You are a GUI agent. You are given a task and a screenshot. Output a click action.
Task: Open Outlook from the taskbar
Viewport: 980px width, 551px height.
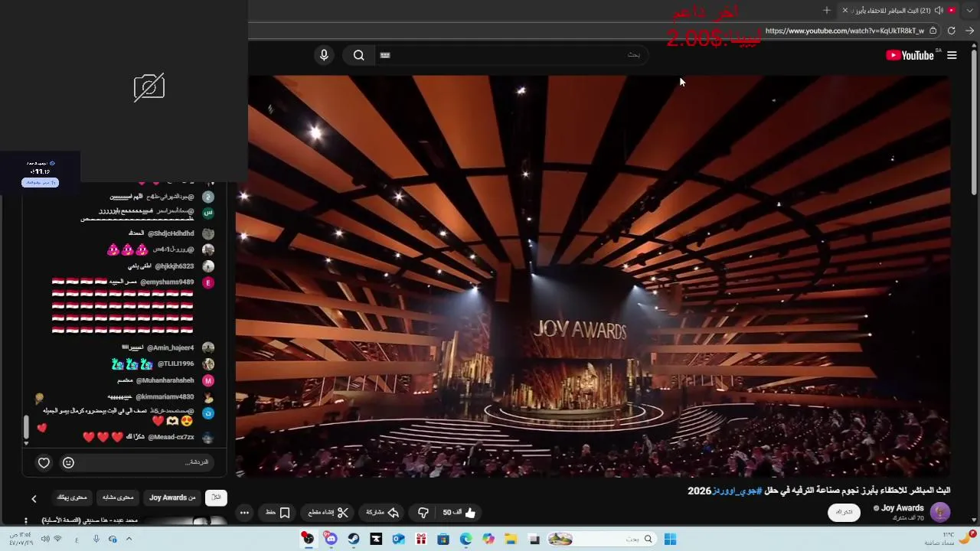398,539
